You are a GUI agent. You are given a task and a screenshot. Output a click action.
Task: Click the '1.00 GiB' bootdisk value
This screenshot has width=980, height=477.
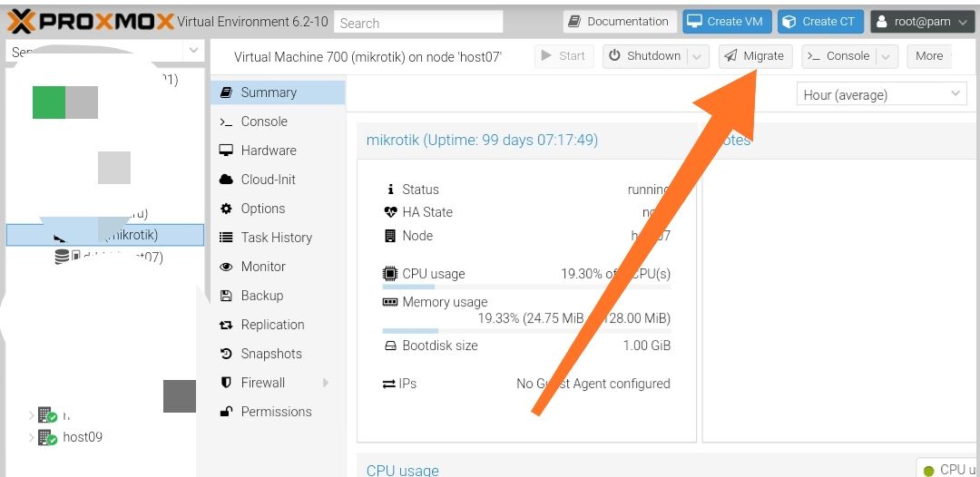pos(647,346)
